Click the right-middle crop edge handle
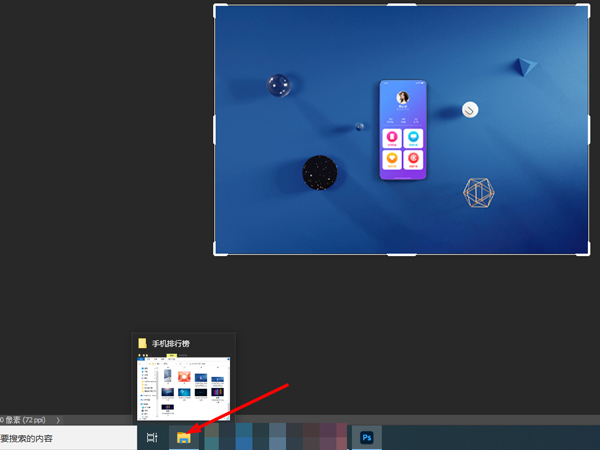600x450 pixels. coord(588,130)
